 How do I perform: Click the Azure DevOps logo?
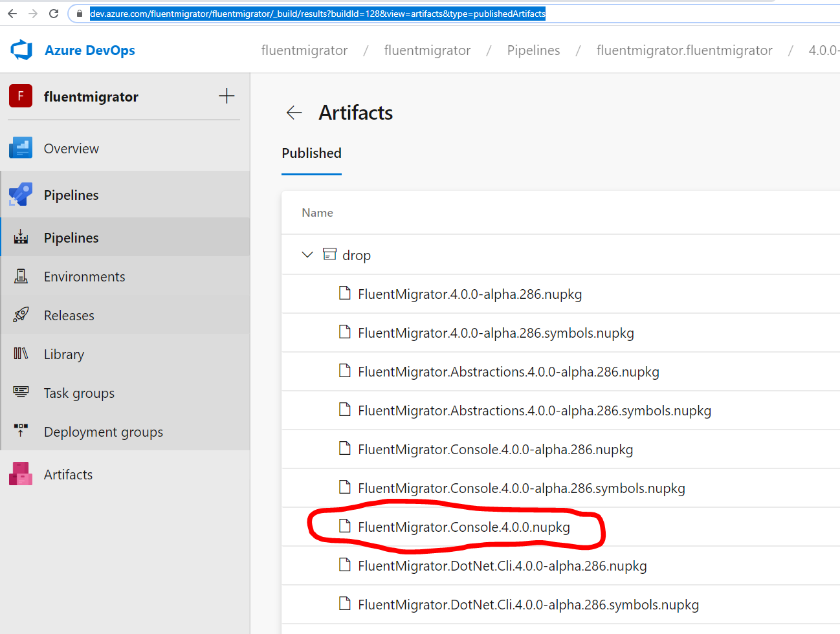point(21,50)
